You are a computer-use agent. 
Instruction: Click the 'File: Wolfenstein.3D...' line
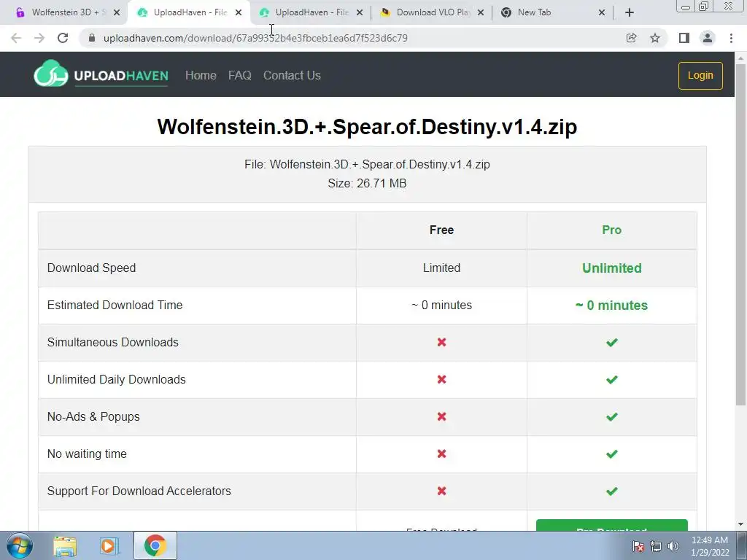367,164
